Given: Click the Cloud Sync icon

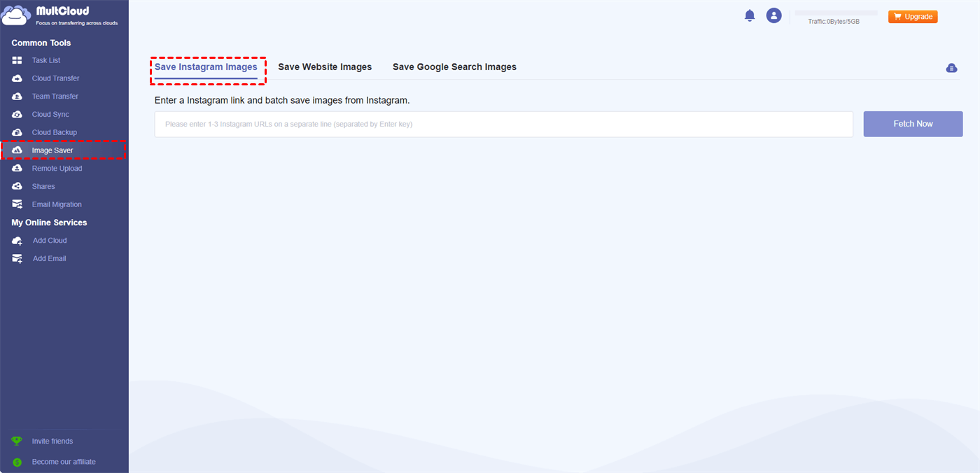Looking at the screenshot, I should (x=17, y=115).
